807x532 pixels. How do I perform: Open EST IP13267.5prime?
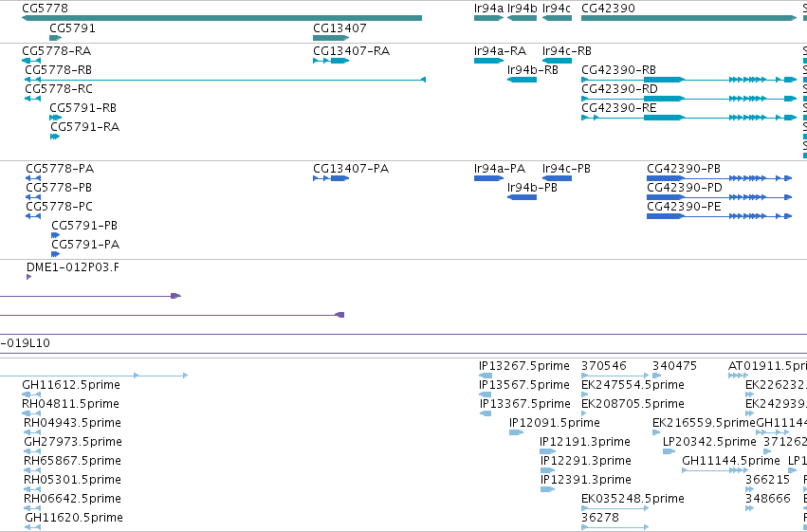click(x=524, y=366)
